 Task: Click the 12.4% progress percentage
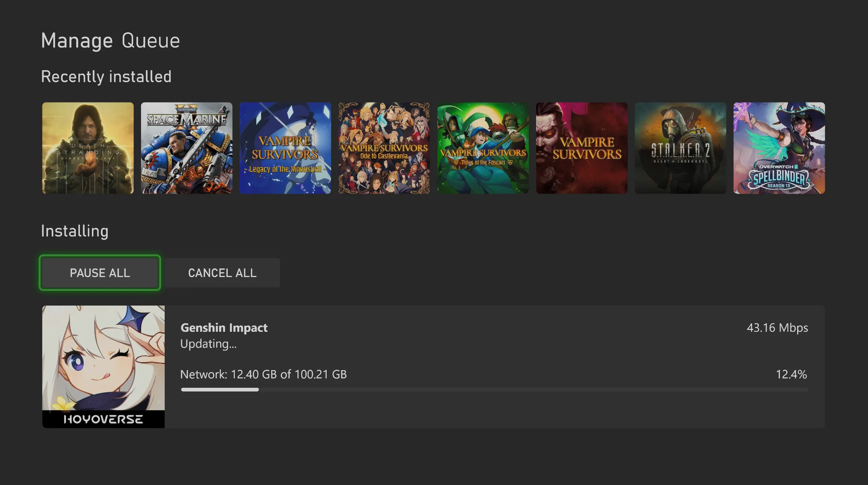(x=791, y=374)
